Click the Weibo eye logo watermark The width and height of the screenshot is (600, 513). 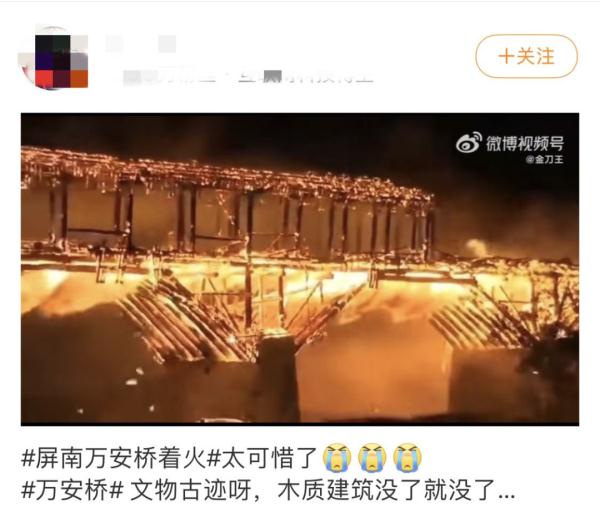coord(469,142)
